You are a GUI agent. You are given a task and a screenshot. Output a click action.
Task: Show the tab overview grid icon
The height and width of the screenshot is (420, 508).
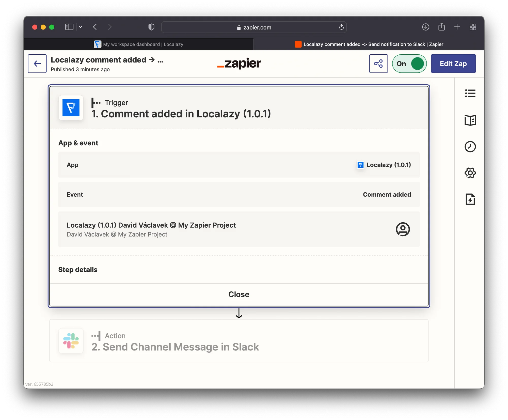(x=473, y=27)
